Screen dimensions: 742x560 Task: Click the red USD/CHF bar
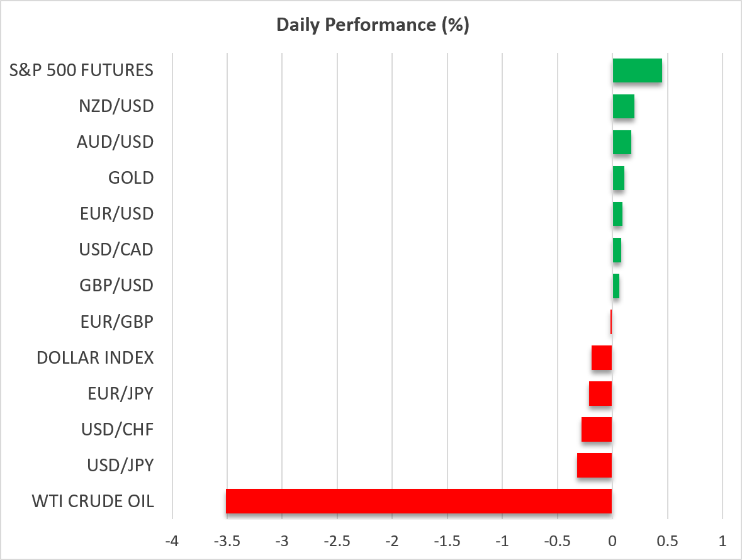(597, 430)
